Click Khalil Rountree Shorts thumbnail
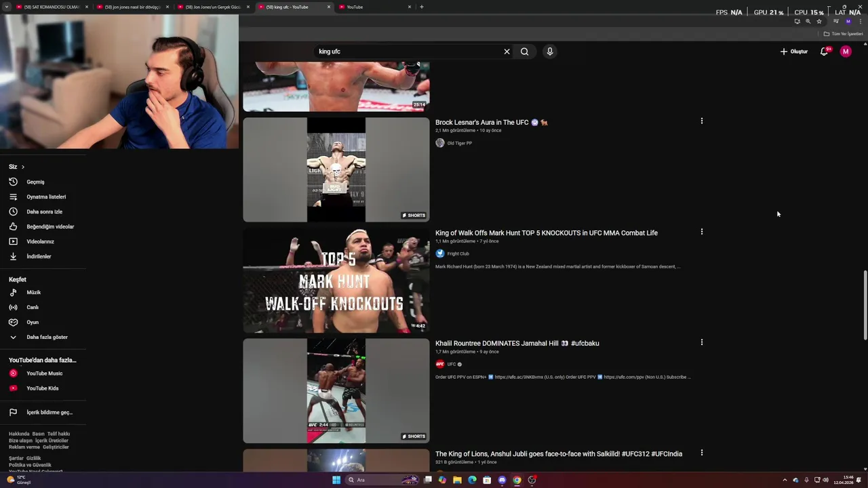Viewport: 868px width, 488px height. click(x=336, y=391)
